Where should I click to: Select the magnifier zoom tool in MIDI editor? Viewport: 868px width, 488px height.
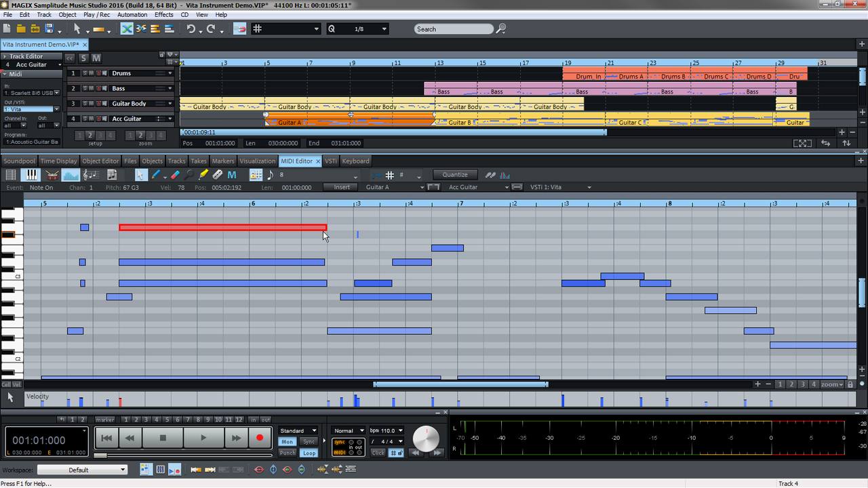click(x=189, y=175)
